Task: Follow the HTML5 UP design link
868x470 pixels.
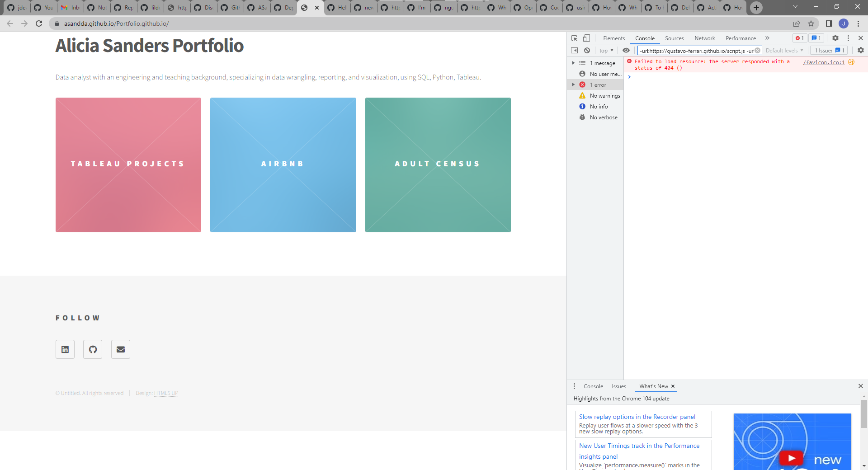Action: pos(166,393)
